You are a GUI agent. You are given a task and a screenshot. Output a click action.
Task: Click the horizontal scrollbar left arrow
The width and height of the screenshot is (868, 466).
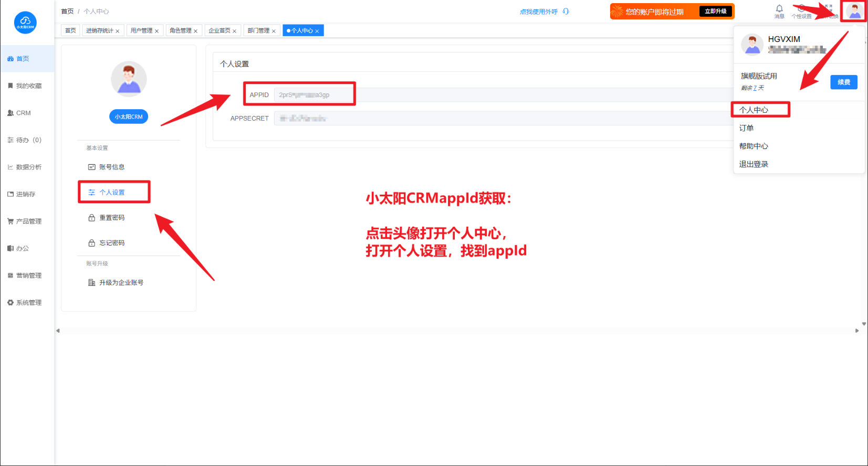(58, 331)
